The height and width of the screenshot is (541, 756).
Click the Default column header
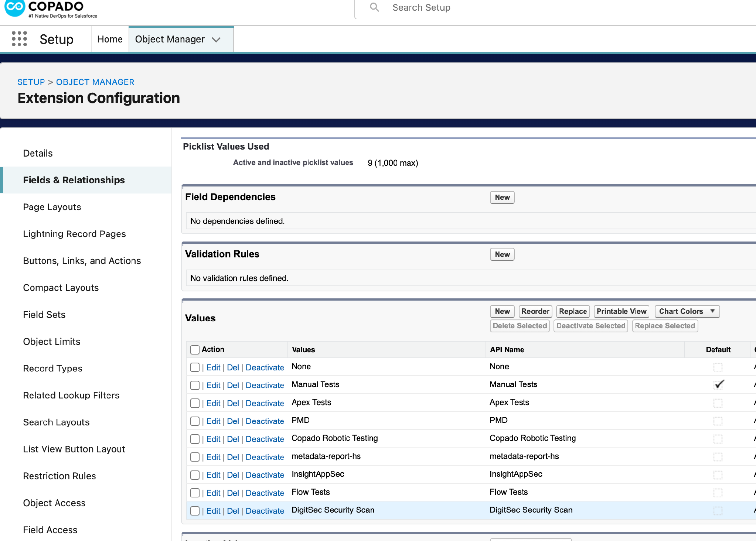tap(718, 350)
